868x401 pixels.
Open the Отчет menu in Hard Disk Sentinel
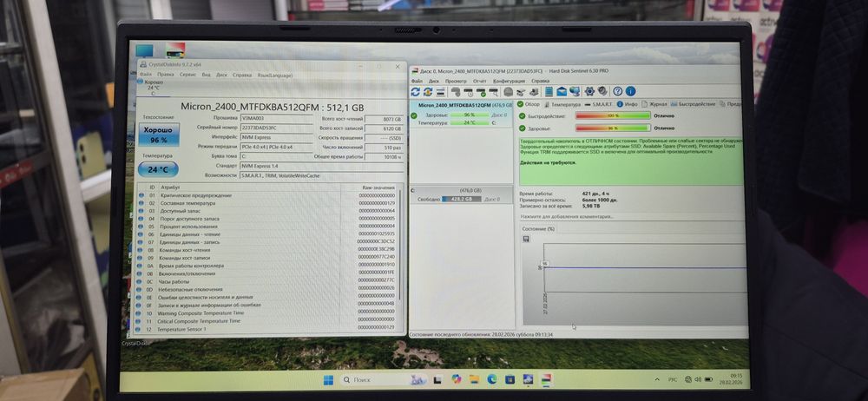(x=479, y=81)
